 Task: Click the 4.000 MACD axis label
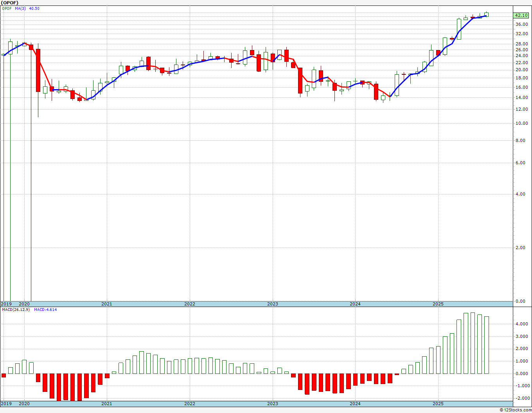point(523,324)
